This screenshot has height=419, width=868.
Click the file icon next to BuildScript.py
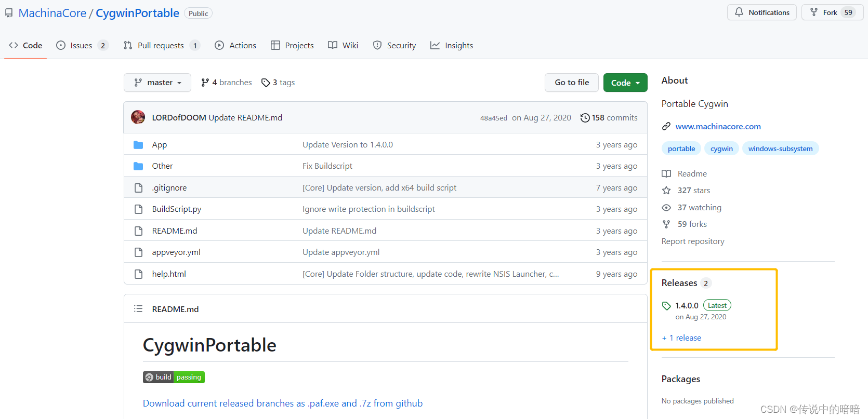click(138, 209)
